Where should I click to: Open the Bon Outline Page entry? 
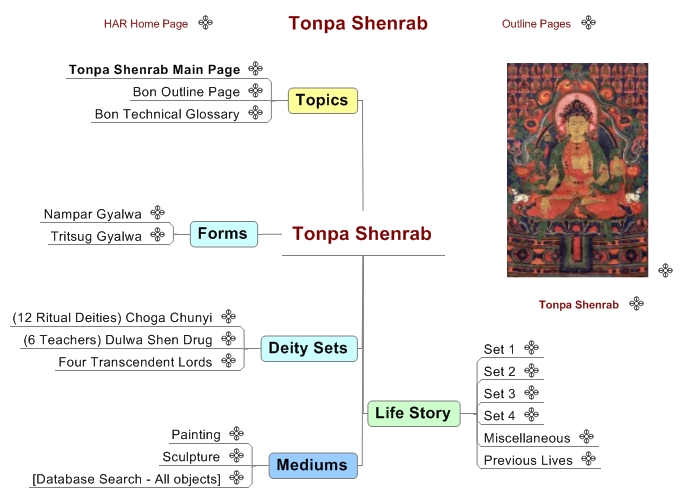point(186,92)
